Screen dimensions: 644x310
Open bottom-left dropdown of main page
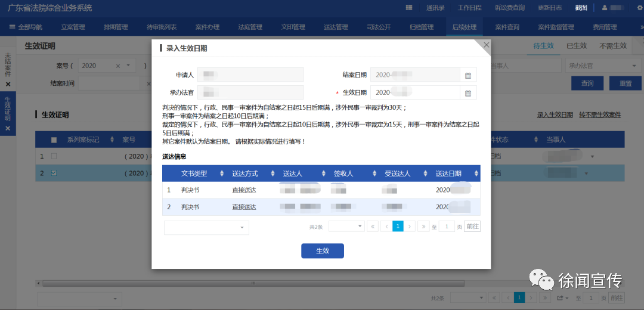(80, 299)
